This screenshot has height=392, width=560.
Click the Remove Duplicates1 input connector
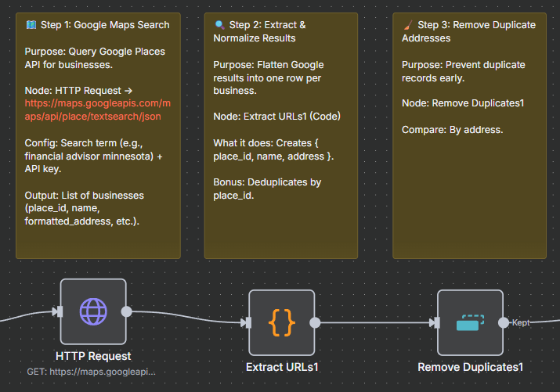pos(435,322)
